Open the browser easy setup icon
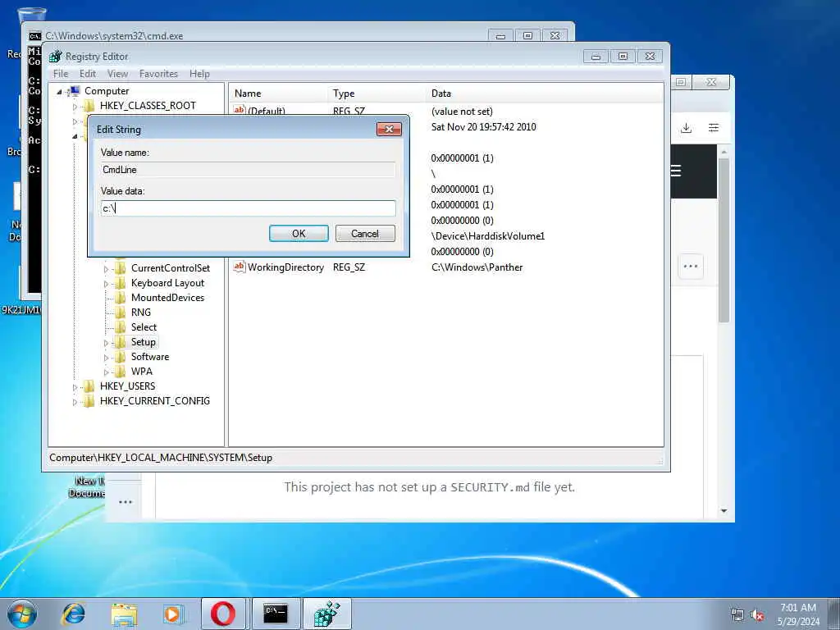Image resolution: width=840 pixels, height=630 pixels. click(x=714, y=128)
